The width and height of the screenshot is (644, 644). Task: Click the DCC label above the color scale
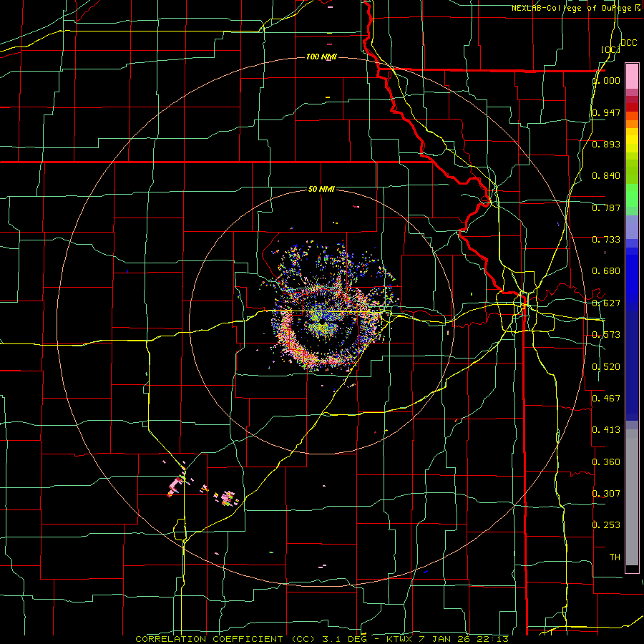628,43
